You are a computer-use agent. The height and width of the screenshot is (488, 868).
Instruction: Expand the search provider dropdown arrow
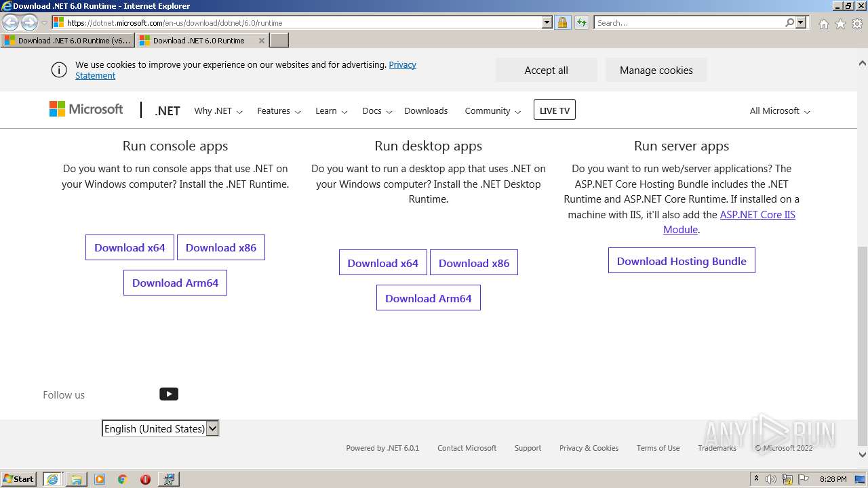tap(801, 22)
